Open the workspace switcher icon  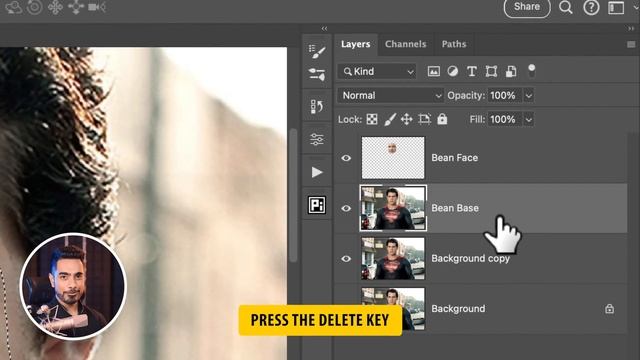616,7
